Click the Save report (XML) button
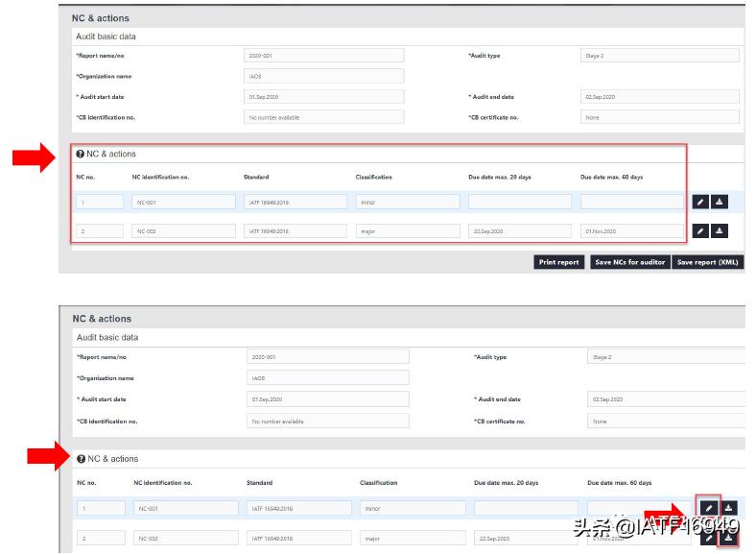Image resolution: width=756 pixels, height=554 pixels. pyautogui.click(x=708, y=262)
